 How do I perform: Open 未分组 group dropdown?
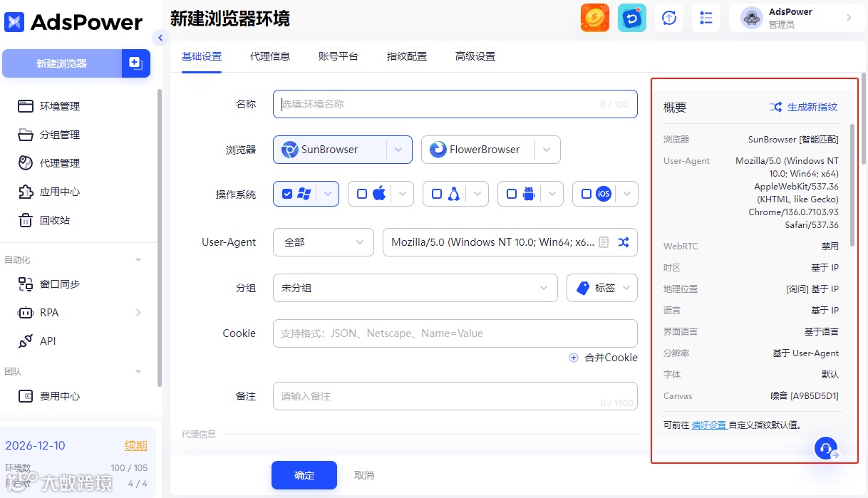point(415,288)
